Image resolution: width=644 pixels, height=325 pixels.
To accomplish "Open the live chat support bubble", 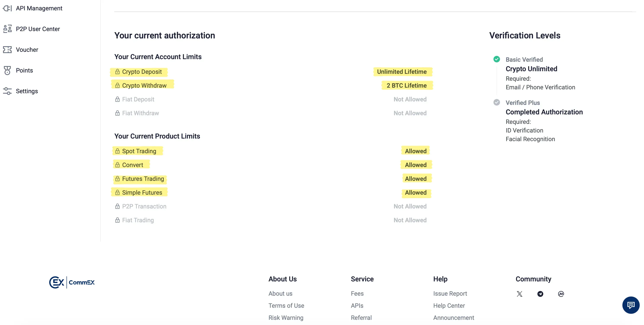I will click(x=630, y=305).
